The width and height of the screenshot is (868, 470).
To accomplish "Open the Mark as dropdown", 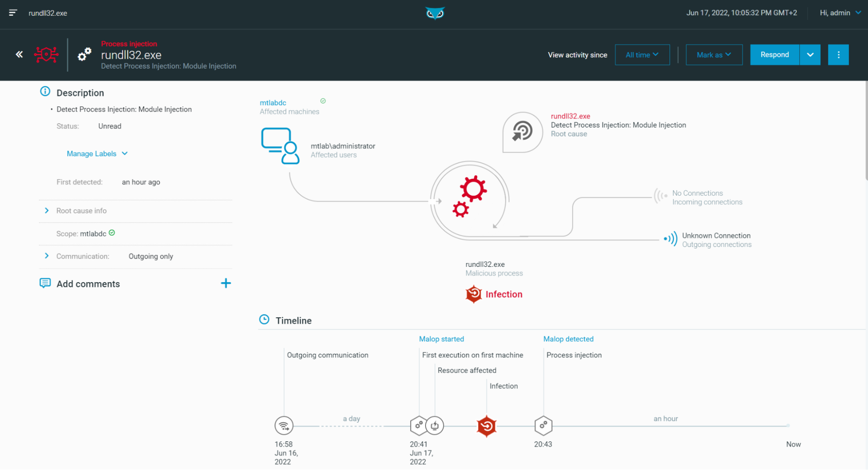I will point(714,55).
